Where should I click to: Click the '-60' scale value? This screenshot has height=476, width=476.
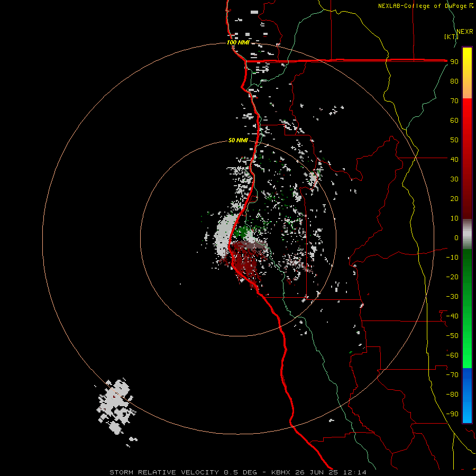click(x=452, y=355)
